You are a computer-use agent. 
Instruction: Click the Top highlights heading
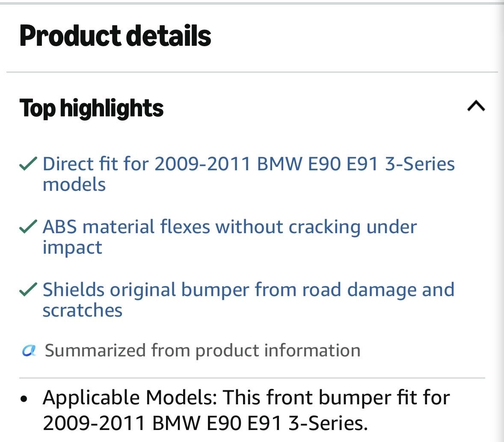pos(92,108)
